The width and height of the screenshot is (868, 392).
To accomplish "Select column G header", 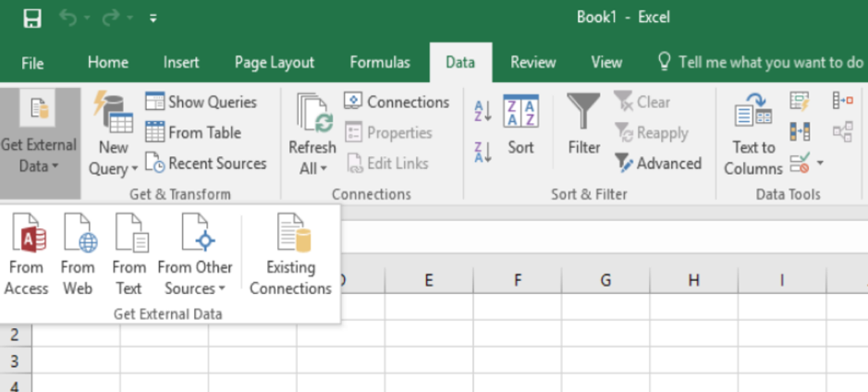I will coord(605,280).
